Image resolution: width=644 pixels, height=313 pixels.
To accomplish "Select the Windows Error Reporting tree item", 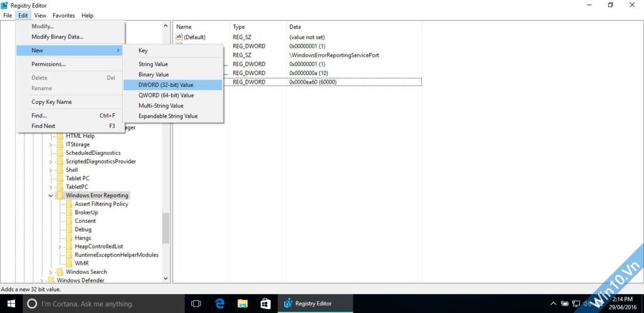I will [97, 195].
